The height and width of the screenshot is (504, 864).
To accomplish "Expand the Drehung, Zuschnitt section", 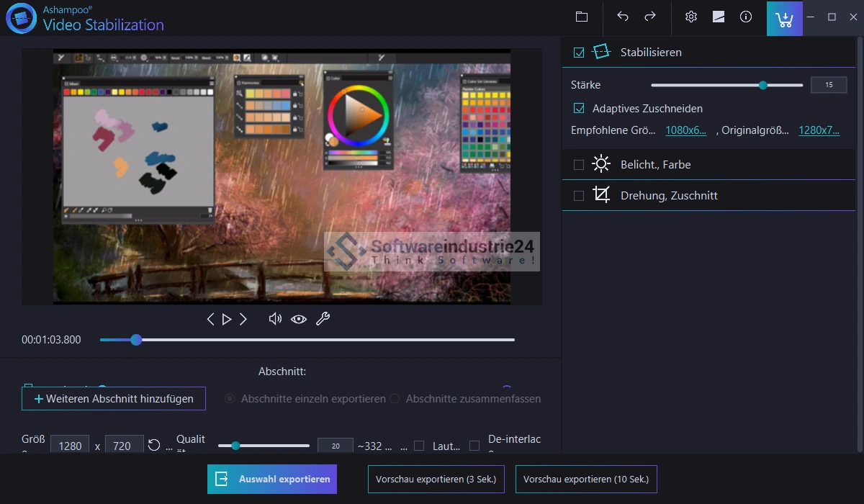I will tap(669, 196).
